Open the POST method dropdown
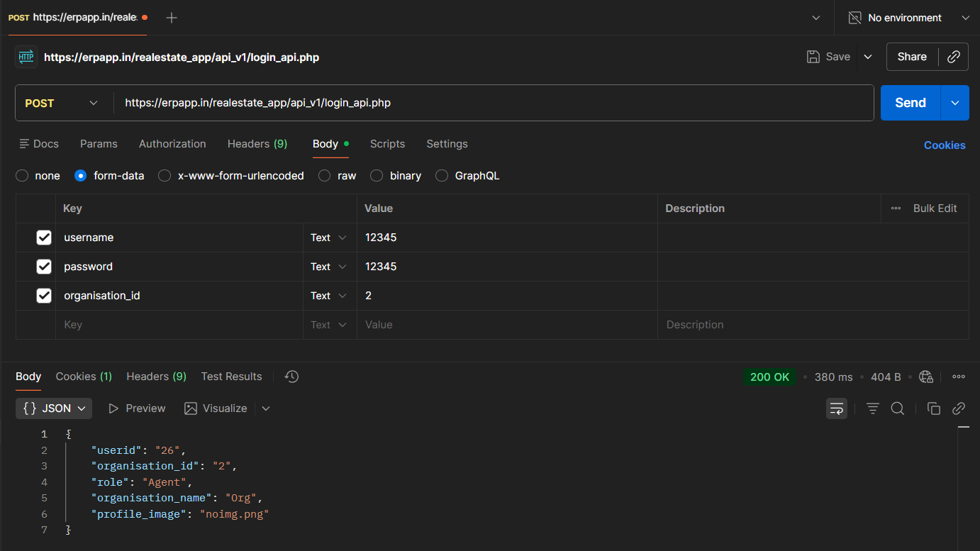Image resolution: width=980 pixels, height=551 pixels. [62, 103]
